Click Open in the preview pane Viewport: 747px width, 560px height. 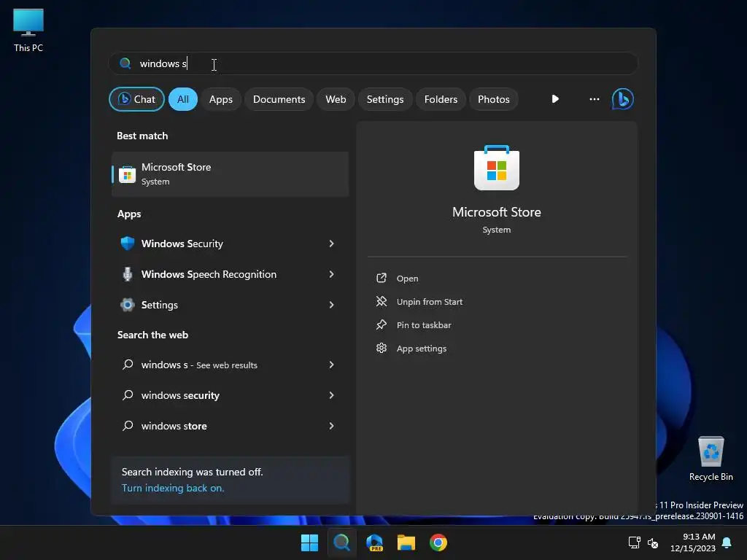tap(407, 278)
